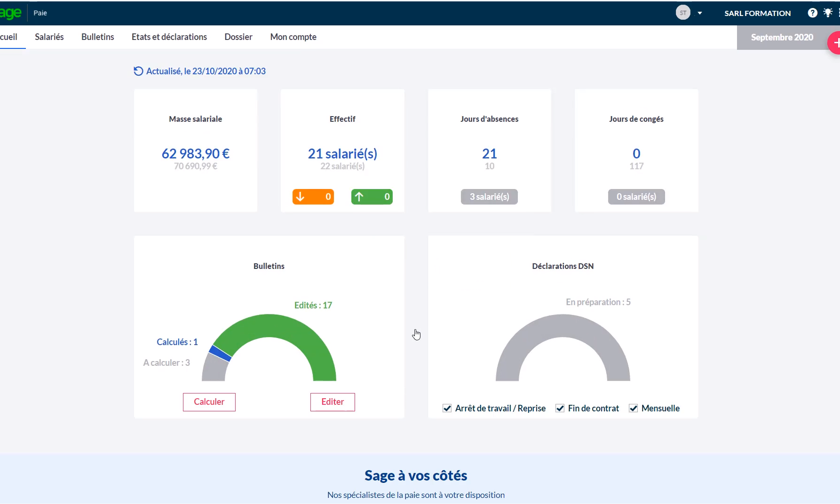Toggle the Mensuelle checkbox off
The image size is (840, 504).
634,408
